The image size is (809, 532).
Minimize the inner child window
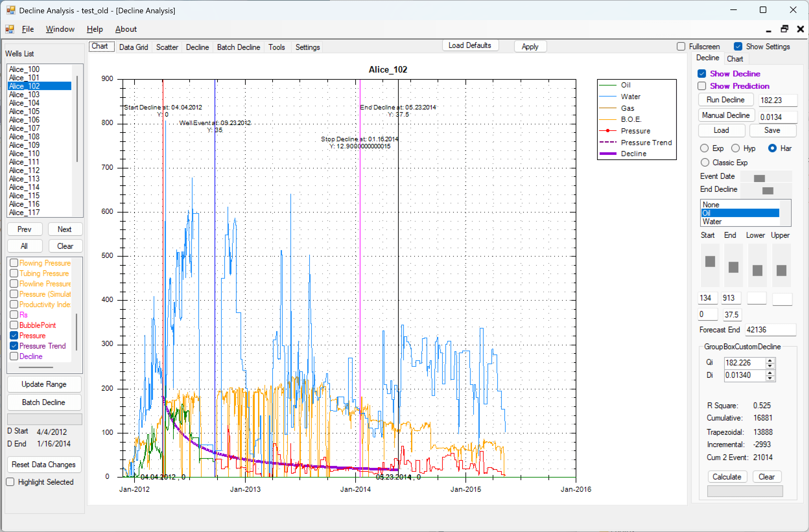click(768, 30)
